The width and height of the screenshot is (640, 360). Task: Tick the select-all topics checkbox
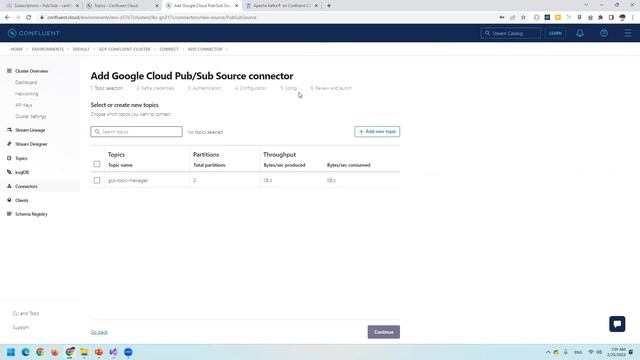97,164
